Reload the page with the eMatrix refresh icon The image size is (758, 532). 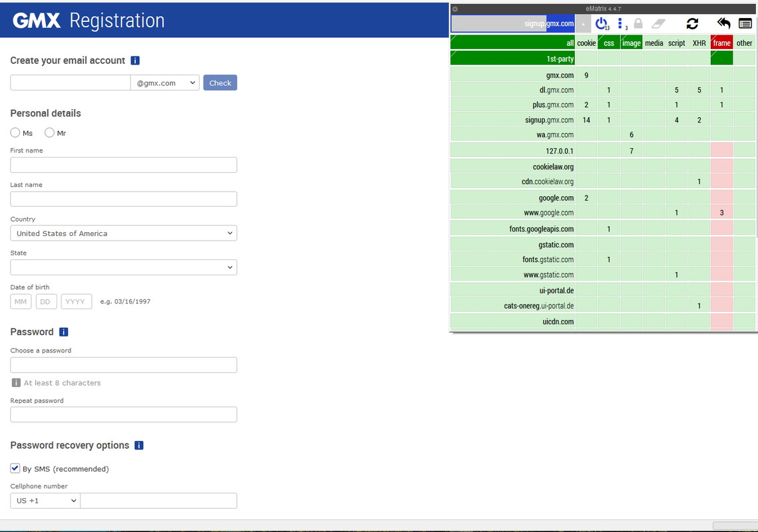click(x=692, y=24)
